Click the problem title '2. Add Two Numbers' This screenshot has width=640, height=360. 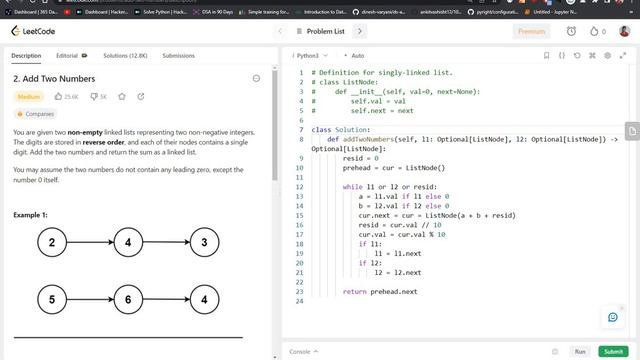pos(54,78)
